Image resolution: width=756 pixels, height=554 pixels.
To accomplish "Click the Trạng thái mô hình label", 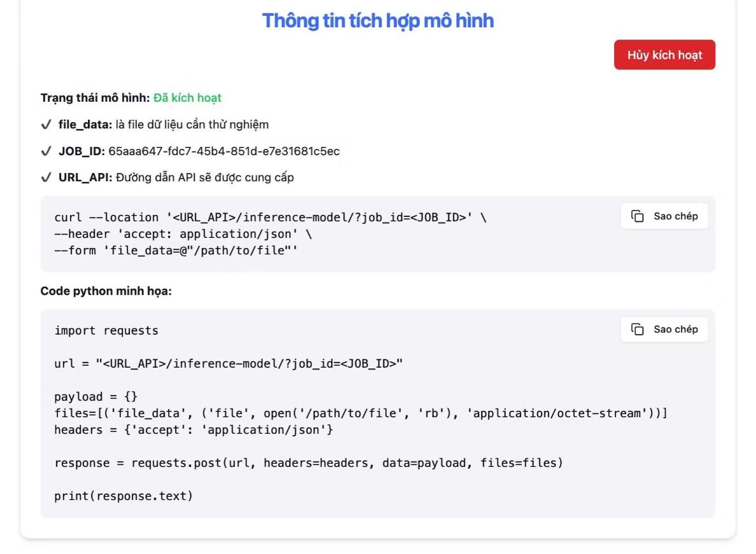I will [95, 98].
